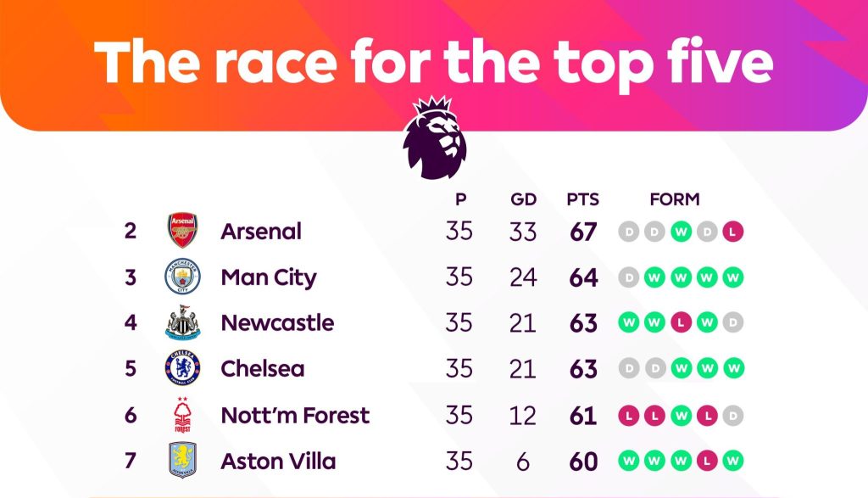Click Man City's grey D form badge
Screen dimensions: 868x498
tap(629, 277)
